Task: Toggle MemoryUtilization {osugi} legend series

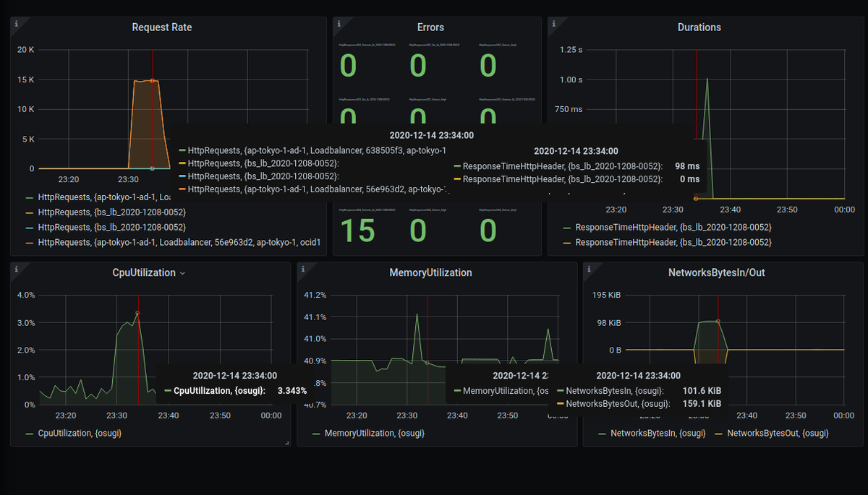Action: (375, 433)
